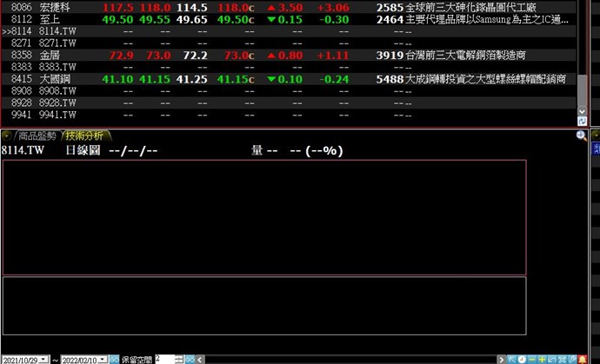Select stock row 8928 8928.TW
This screenshot has width=600, height=364.
tap(289, 103)
